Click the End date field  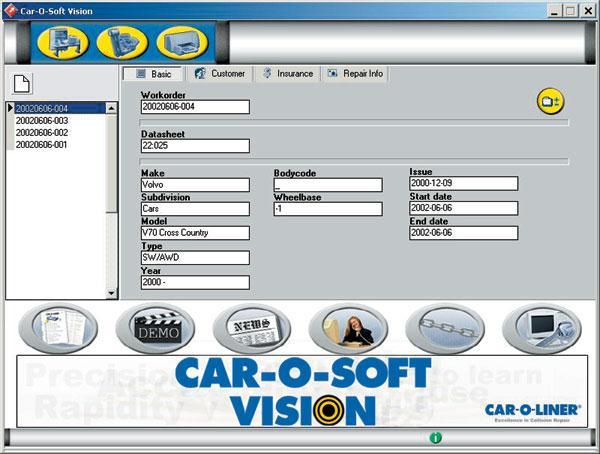pos(464,233)
